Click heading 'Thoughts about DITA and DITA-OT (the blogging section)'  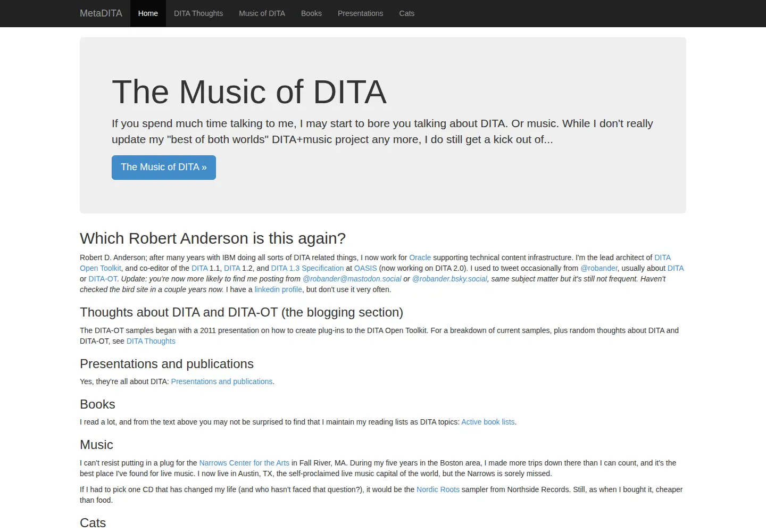242,312
